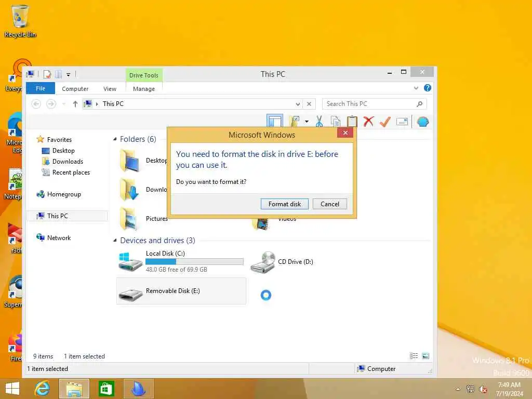The height and width of the screenshot is (399, 532).
Task: Collapse the Folders (6) group
Action: [x=115, y=139]
